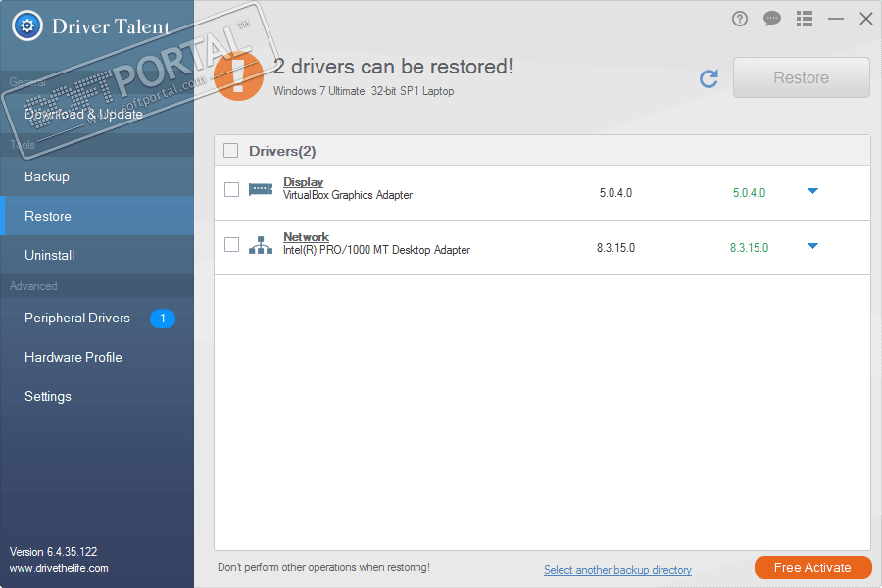Click the refresh arrow icon
882x588 pixels.
click(x=709, y=78)
